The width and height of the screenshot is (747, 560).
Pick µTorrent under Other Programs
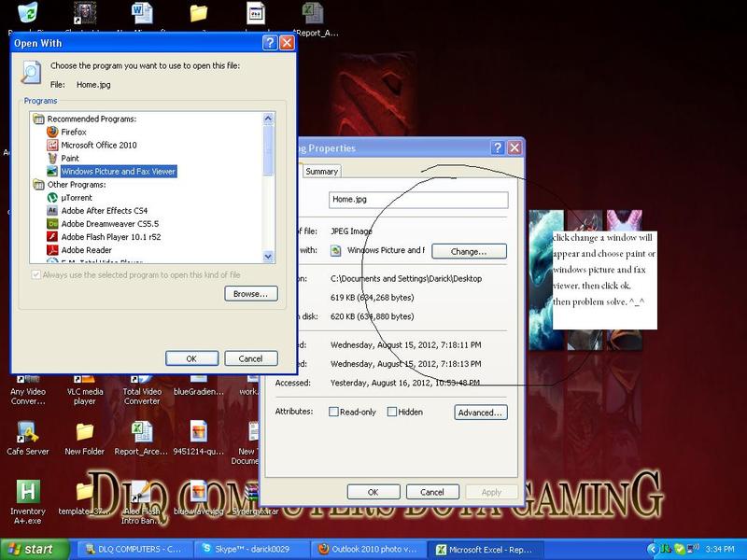click(77, 198)
